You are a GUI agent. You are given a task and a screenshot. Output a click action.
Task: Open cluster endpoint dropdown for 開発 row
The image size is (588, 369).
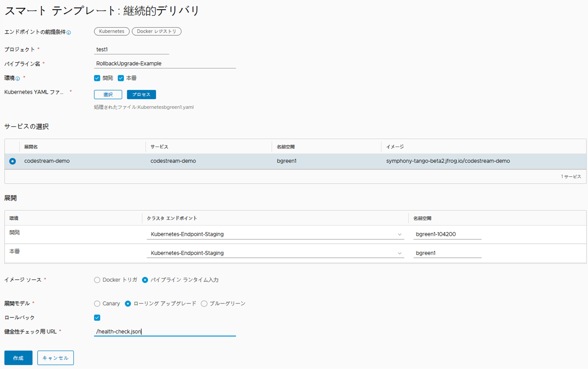[275, 234]
